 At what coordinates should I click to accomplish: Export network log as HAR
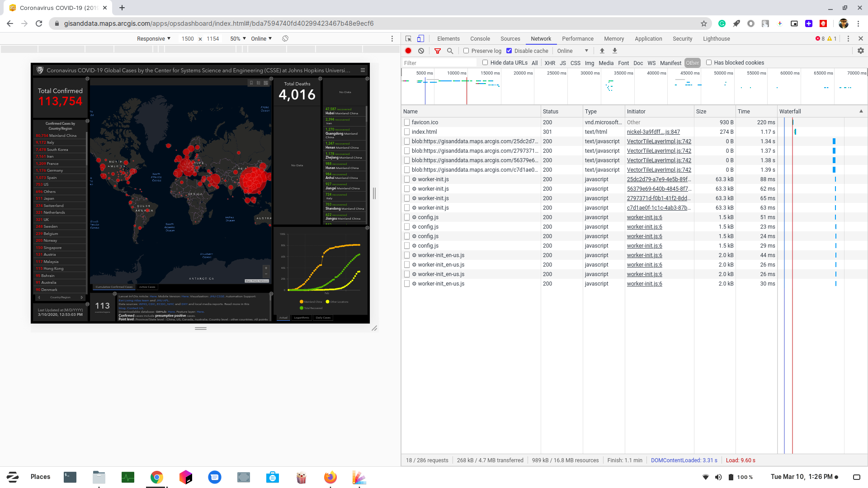coord(614,51)
